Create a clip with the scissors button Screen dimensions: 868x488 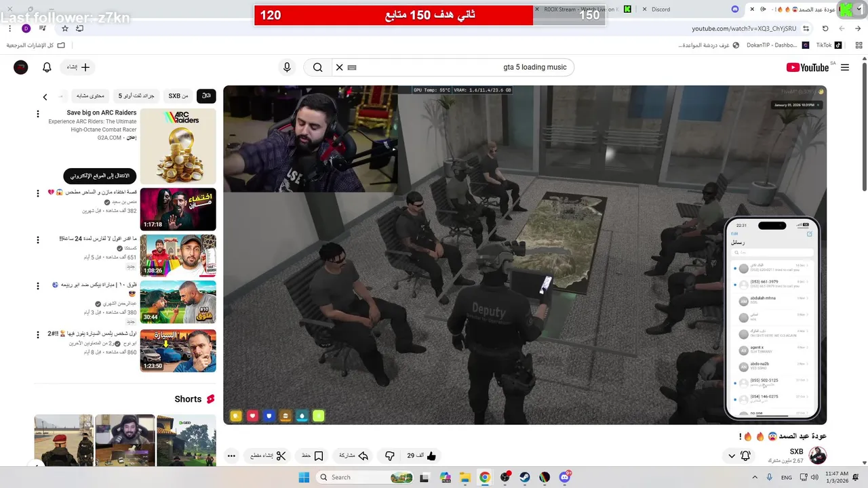click(x=269, y=456)
